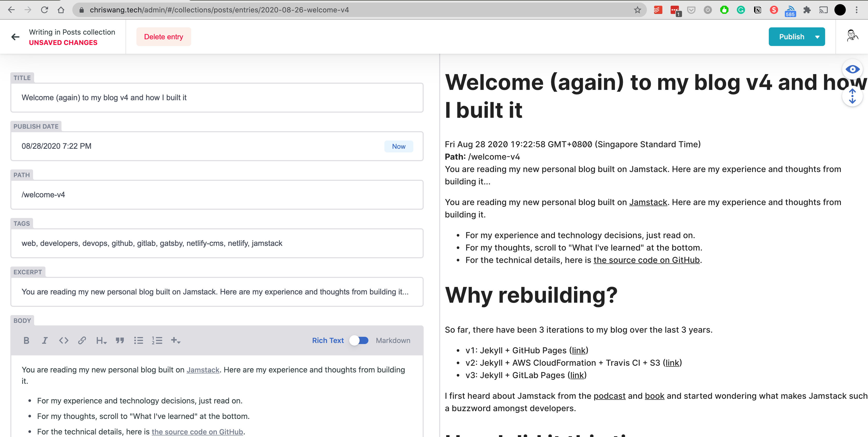The height and width of the screenshot is (437, 868).
Task: Toggle preview pane with eye icon
Action: click(x=852, y=69)
